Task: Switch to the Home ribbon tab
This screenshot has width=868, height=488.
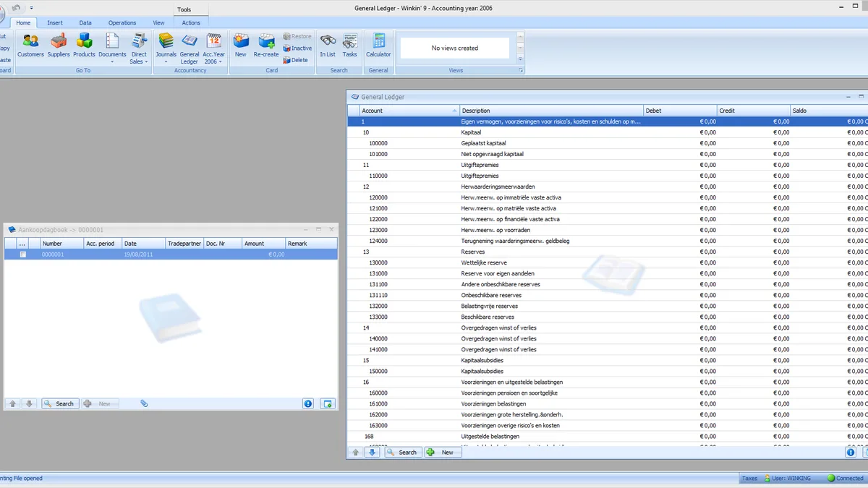Action: [x=23, y=22]
